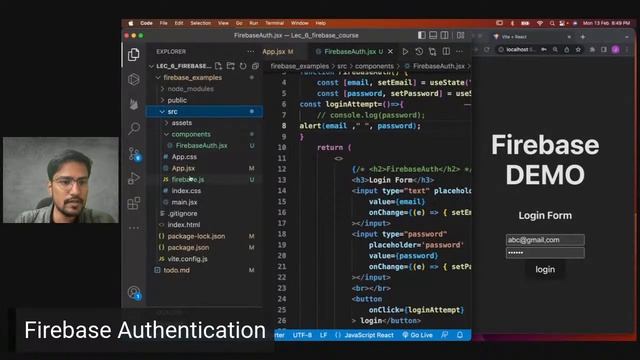Click the New File icon in Explorer
Viewport: 640px width, 360px height.
point(218,66)
